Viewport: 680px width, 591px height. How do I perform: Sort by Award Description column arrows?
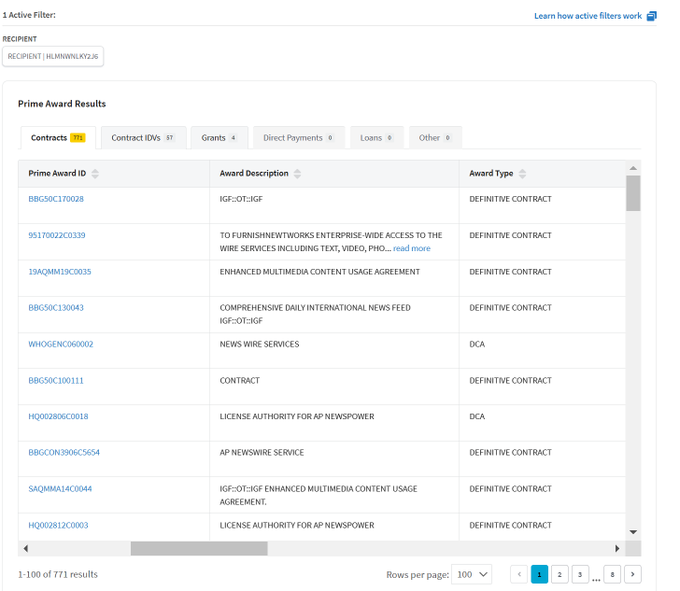pos(297,173)
